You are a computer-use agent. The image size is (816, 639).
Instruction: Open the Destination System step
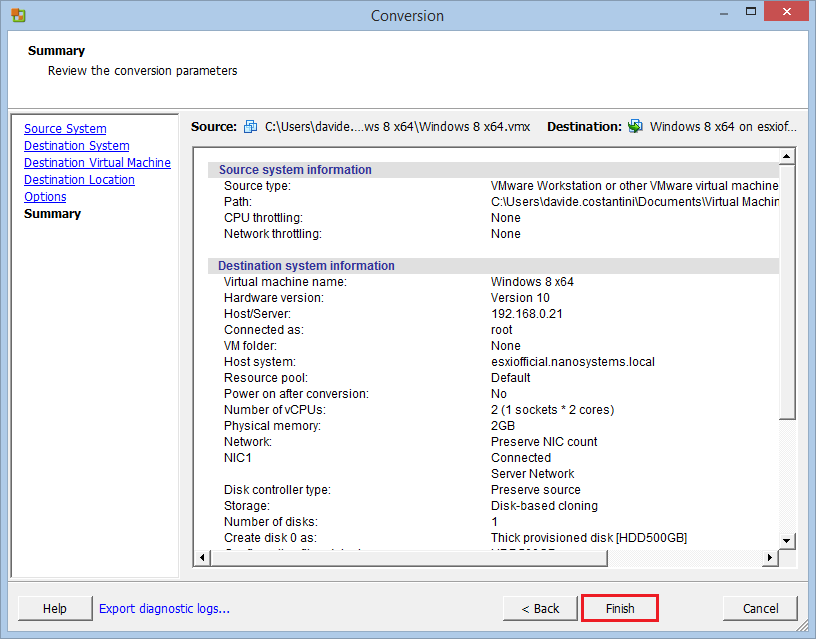point(76,146)
